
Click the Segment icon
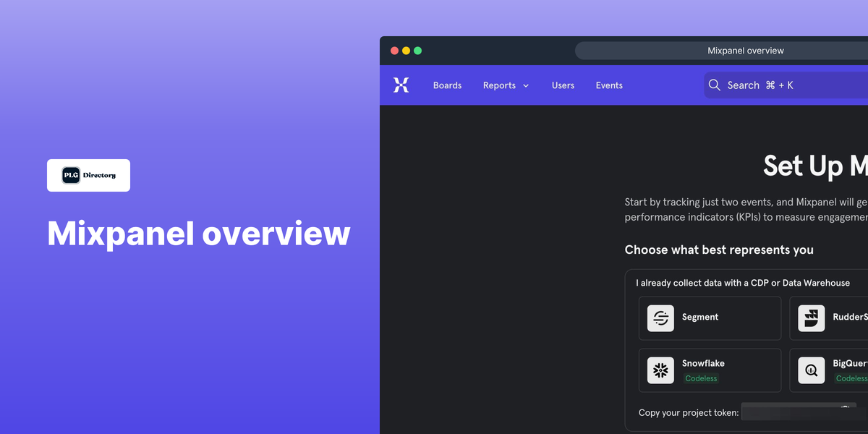(x=660, y=318)
